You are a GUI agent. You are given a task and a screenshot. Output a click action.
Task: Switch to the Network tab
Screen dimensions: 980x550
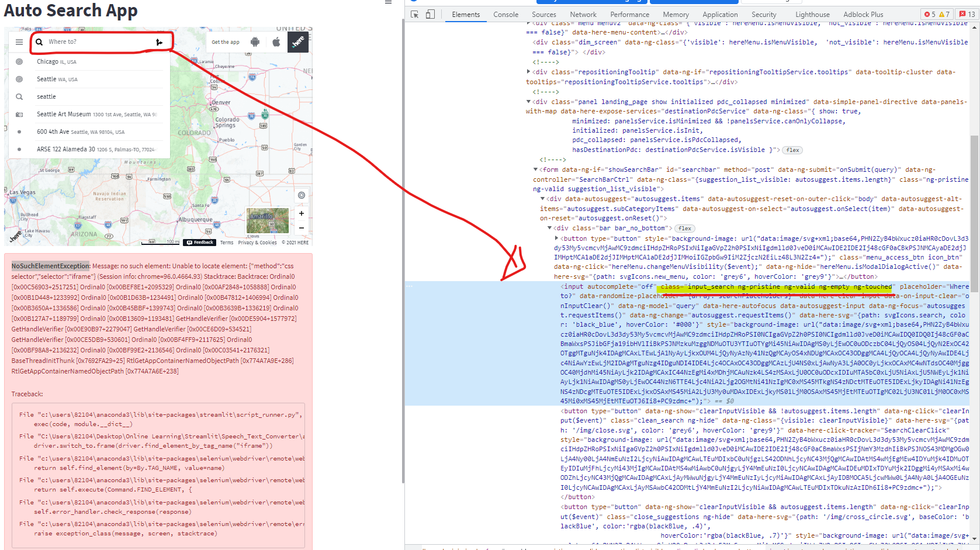pyautogui.click(x=583, y=15)
